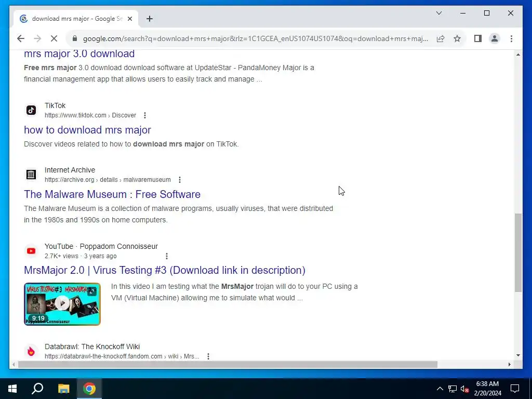
Task: Click the muted volume tray icon
Action: [x=464, y=389]
